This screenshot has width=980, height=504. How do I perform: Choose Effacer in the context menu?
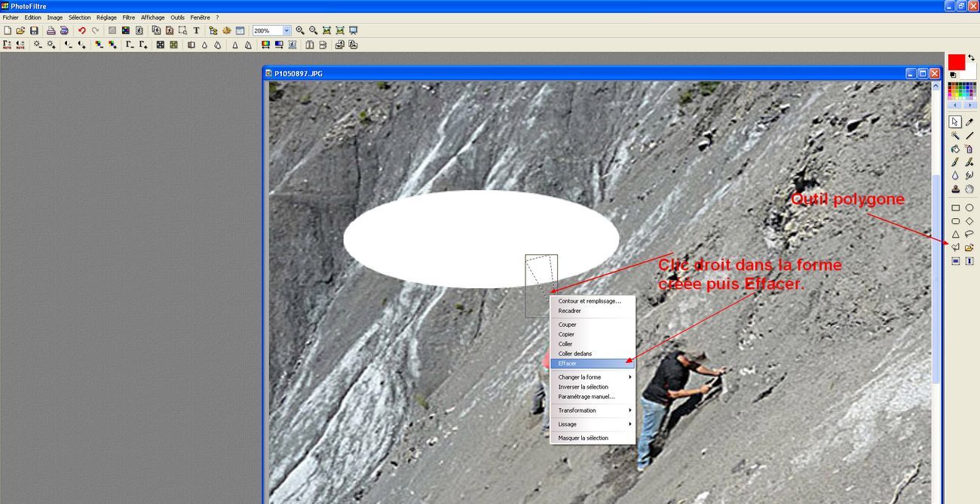coord(593,364)
